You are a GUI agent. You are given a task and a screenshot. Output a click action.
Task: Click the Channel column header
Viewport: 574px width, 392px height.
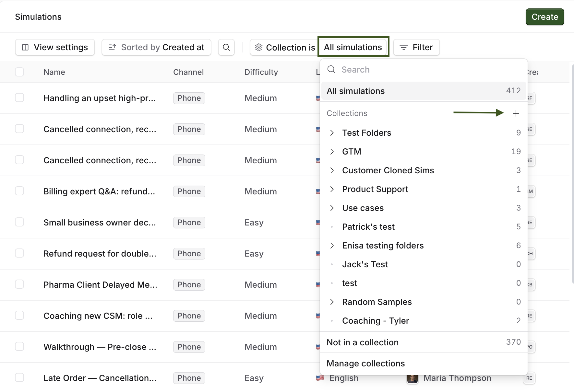(x=188, y=72)
